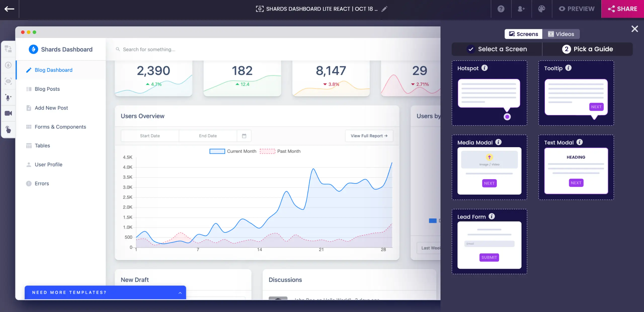Open the Last Week dropdown
Screen dimensions: 644x312
click(x=429, y=248)
